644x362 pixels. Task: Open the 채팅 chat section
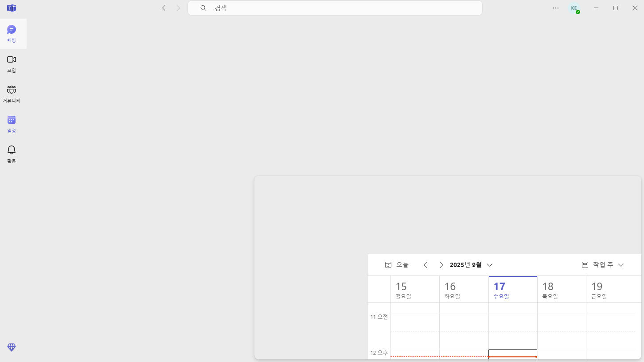pos(12,34)
